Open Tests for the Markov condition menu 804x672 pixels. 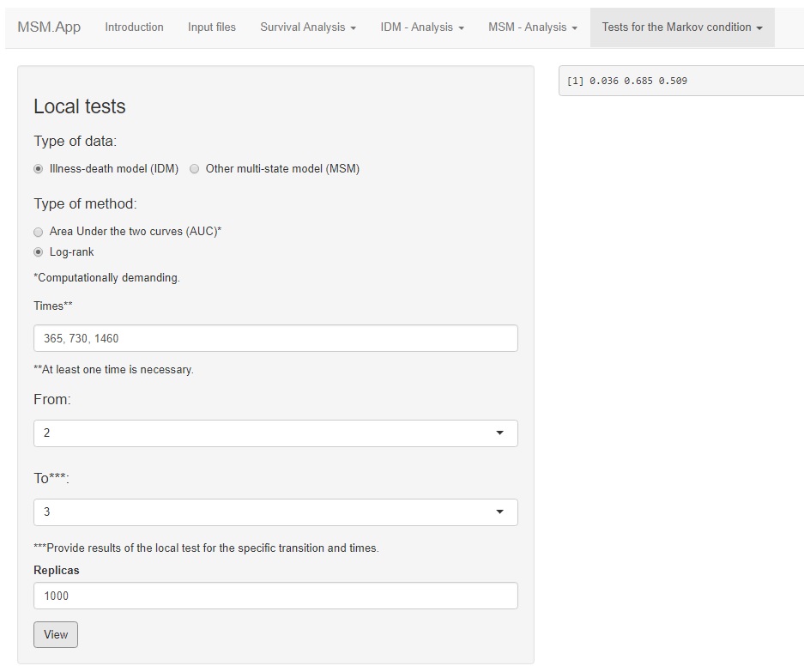coord(682,27)
